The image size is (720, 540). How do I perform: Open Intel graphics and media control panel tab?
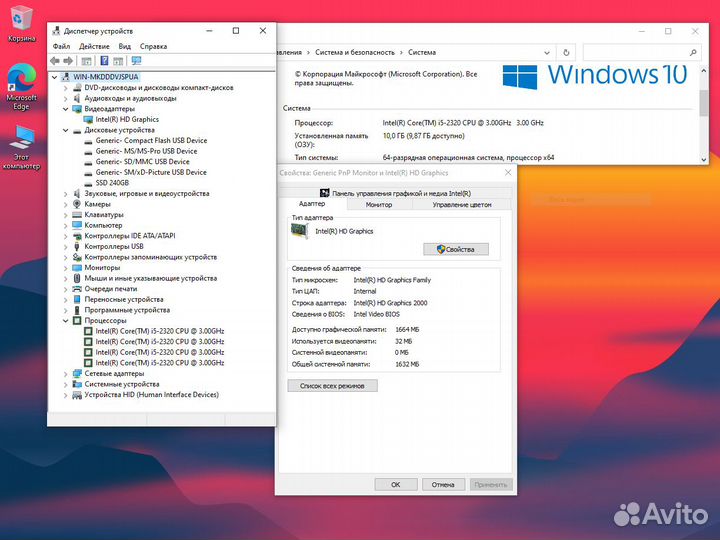coord(395,193)
